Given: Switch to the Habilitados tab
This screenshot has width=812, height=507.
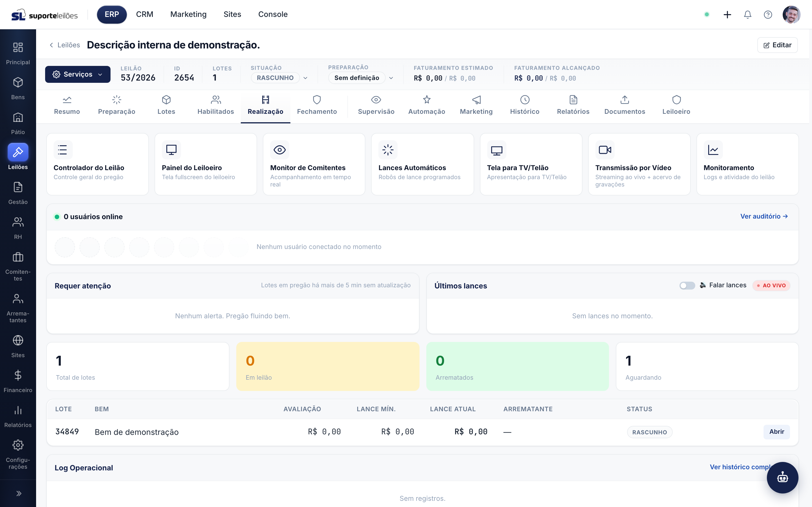Looking at the screenshot, I should click(x=215, y=105).
